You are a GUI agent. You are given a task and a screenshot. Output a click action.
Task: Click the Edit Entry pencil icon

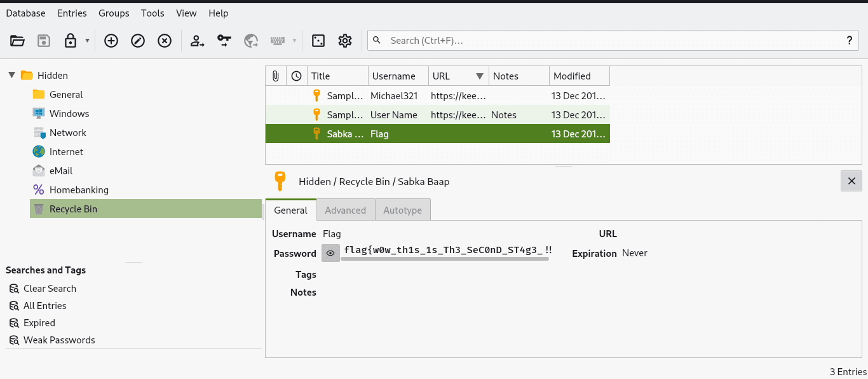pyautogui.click(x=138, y=41)
